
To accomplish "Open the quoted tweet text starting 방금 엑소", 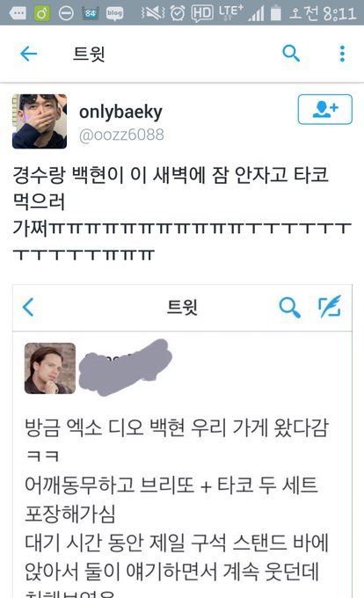I will click(177, 507).
